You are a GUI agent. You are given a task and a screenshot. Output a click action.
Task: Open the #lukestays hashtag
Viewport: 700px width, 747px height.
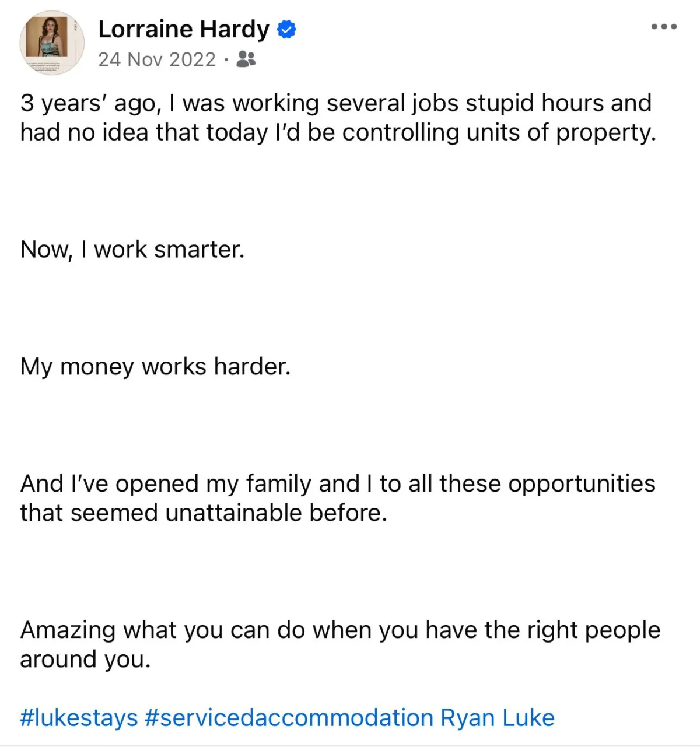click(x=79, y=718)
